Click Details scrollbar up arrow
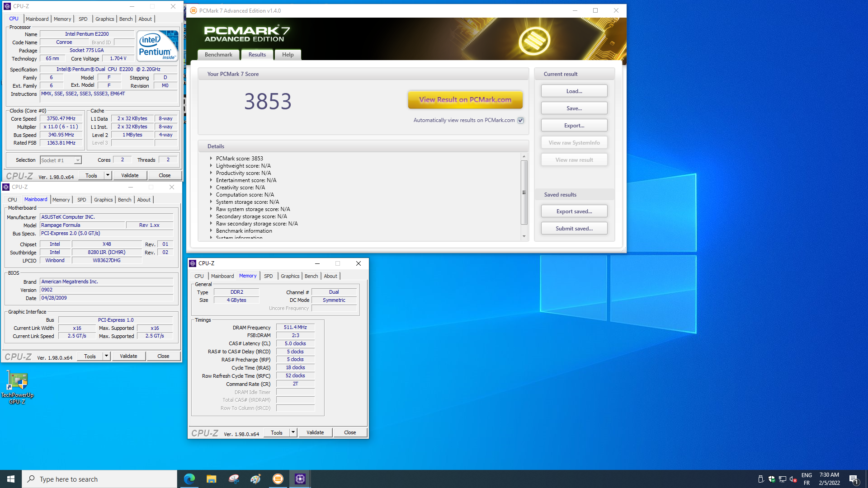The height and width of the screenshot is (488, 868). [x=524, y=156]
